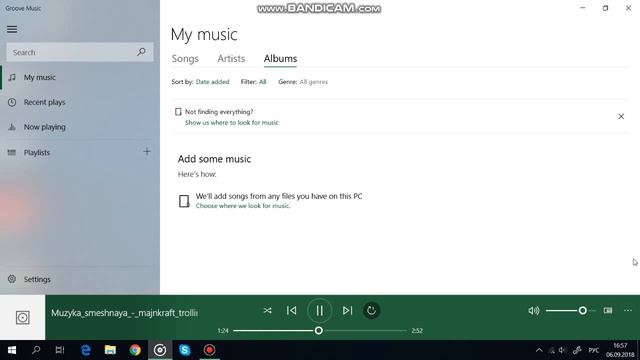
Task: Open taskbar search
Action: 36,350
